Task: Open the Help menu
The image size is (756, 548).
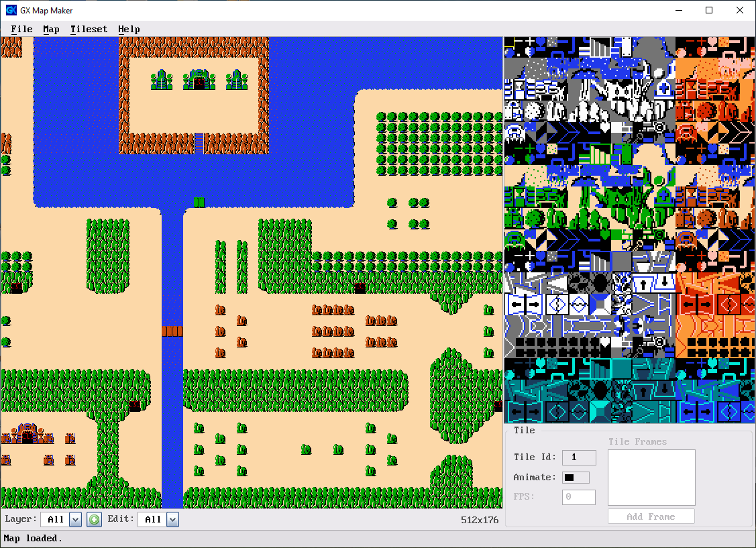Action: (x=129, y=29)
